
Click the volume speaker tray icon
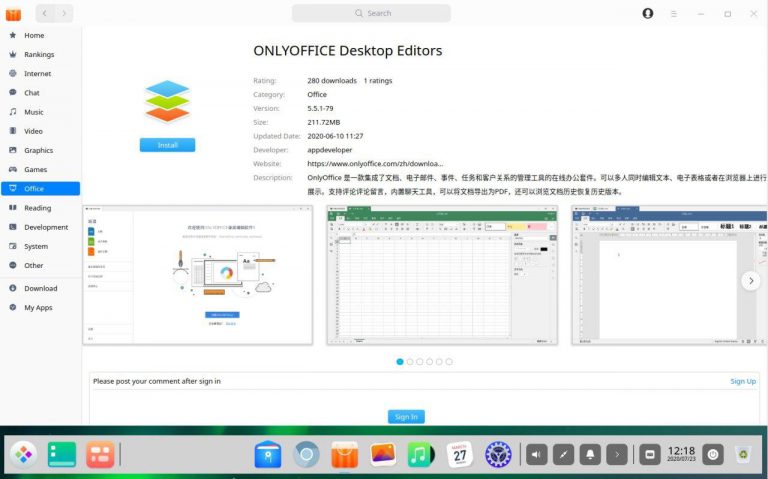[536, 455]
